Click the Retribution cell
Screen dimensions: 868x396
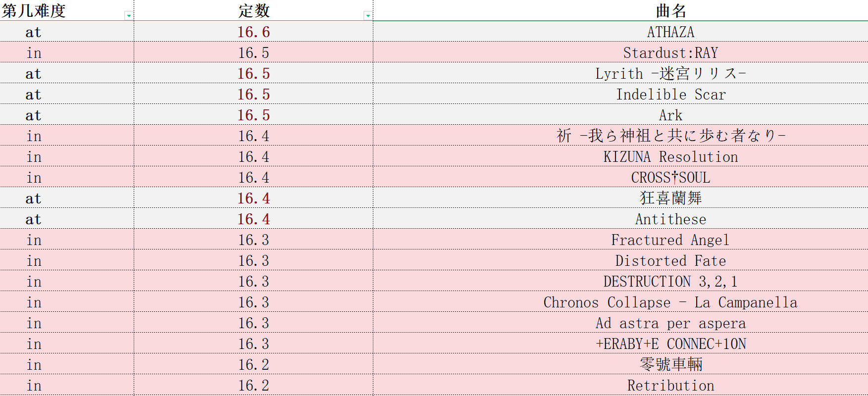pyautogui.click(x=620, y=385)
